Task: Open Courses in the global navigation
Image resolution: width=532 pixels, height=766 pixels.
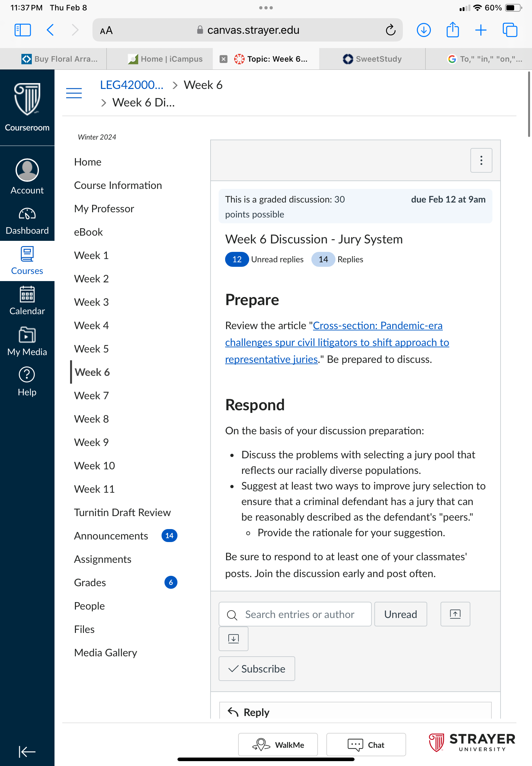Action: 27,261
